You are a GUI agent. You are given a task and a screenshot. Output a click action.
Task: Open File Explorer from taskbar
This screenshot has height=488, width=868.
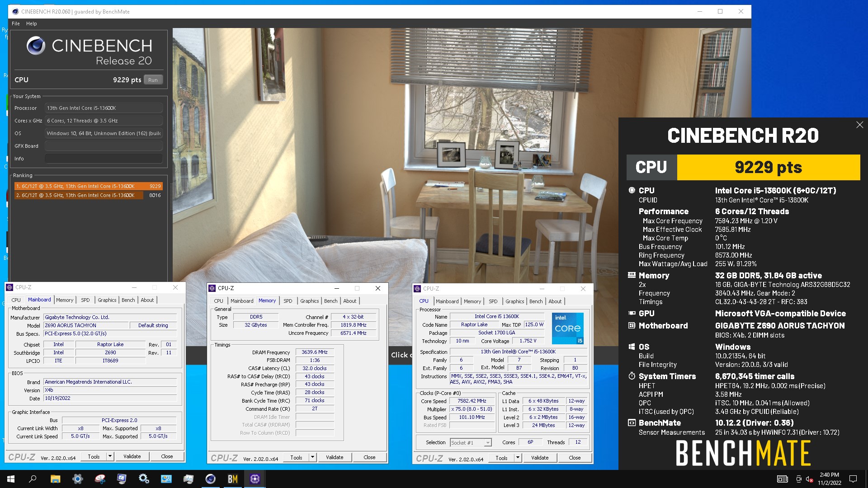point(55,479)
